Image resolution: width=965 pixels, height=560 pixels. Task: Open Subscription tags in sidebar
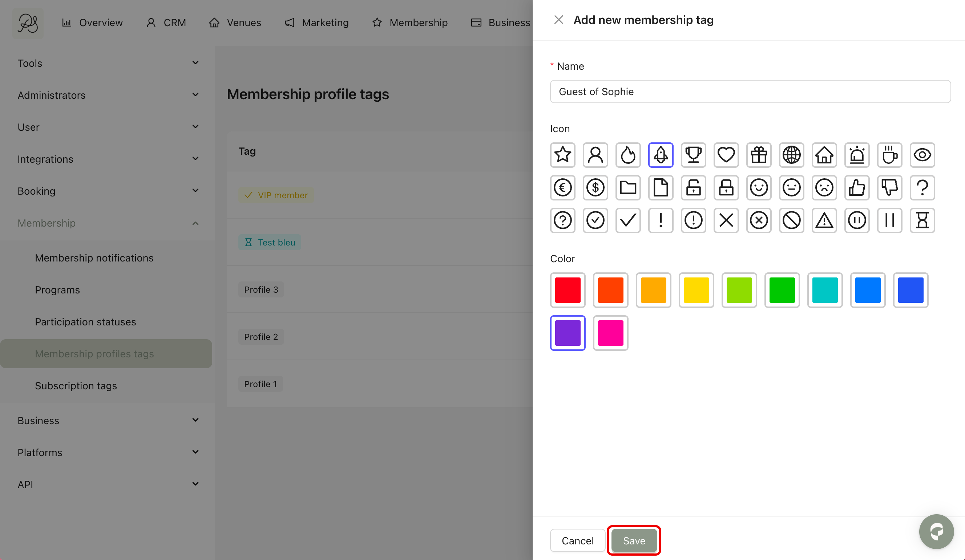tap(76, 385)
